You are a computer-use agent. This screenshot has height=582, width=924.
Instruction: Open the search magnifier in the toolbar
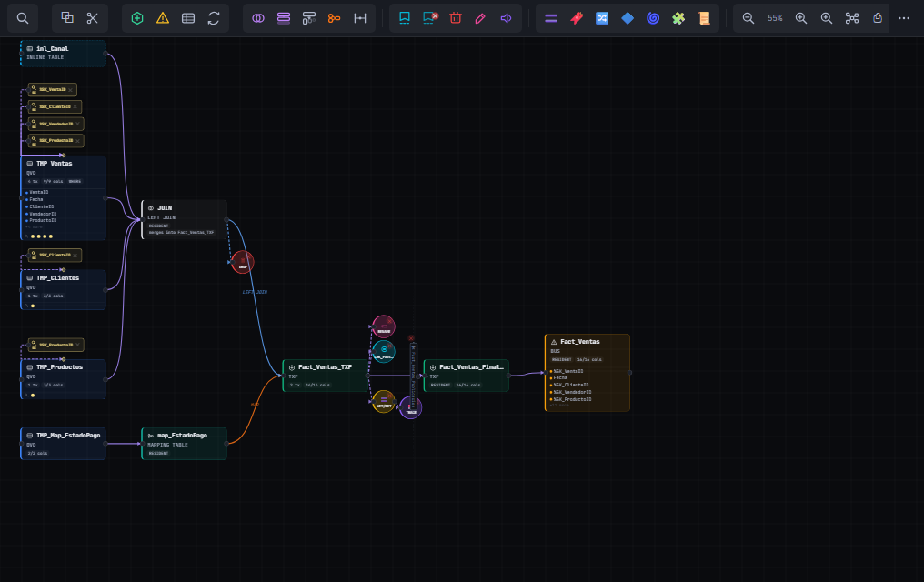(23, 18)
